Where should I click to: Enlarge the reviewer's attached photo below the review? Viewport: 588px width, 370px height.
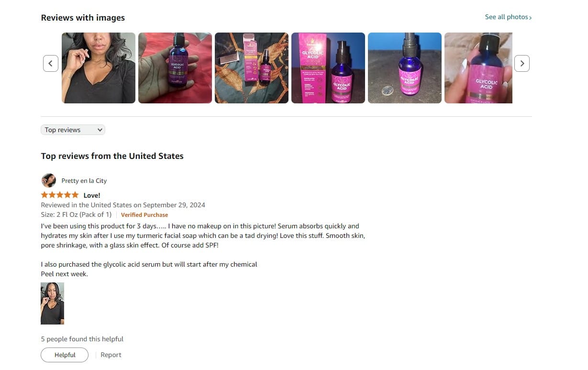(53, 303)
